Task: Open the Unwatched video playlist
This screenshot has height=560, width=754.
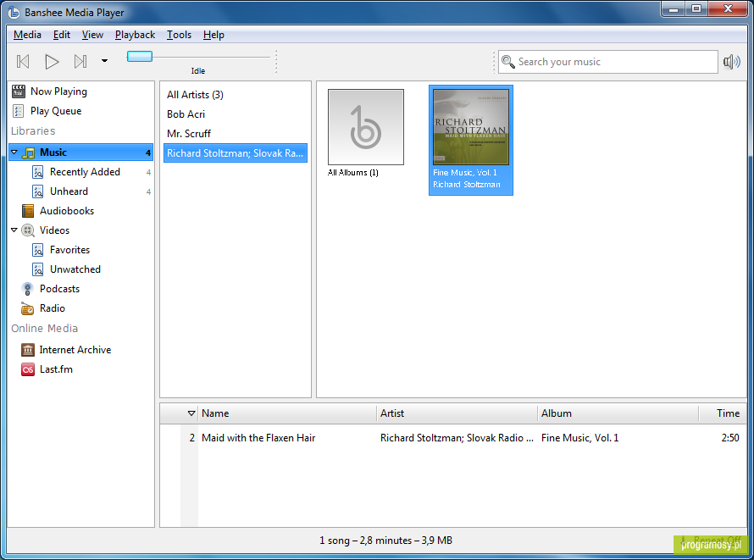Action: click(75, 269)
